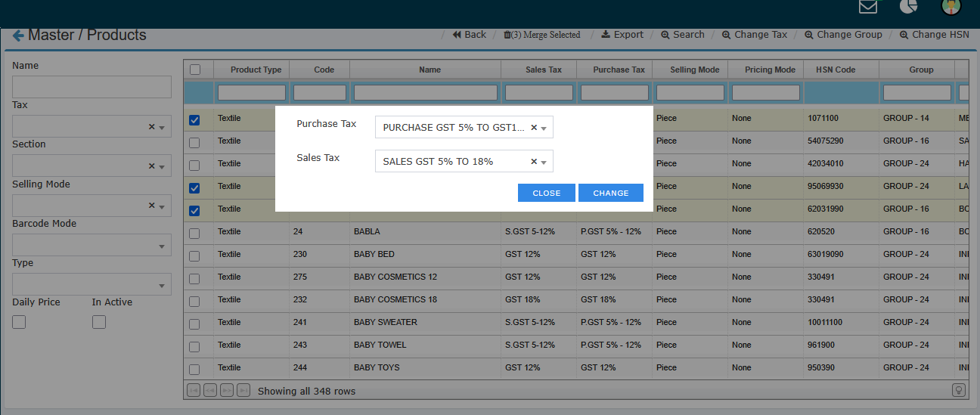Click the lightbulb icon at grid bottom-right
Screen dimensions: 980x415
pyautogui.click(x=959, y=390)
